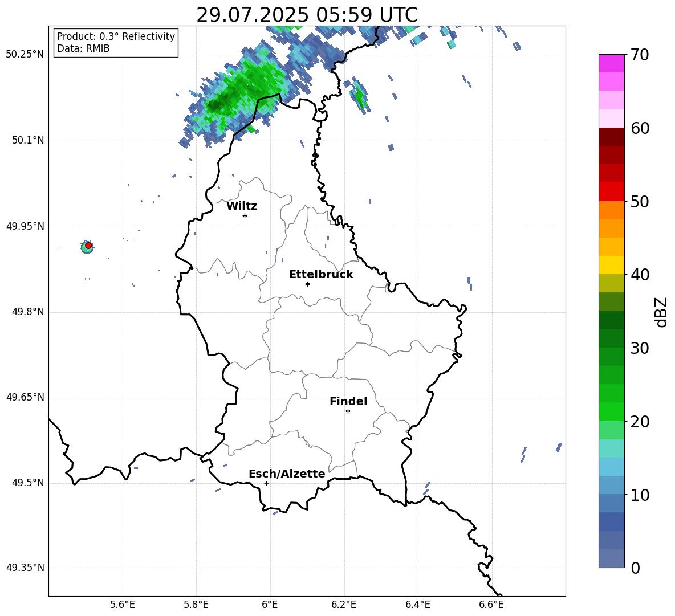Click the colorbar tick label 50
675x616 pixels.
click(x=640, y=202)
